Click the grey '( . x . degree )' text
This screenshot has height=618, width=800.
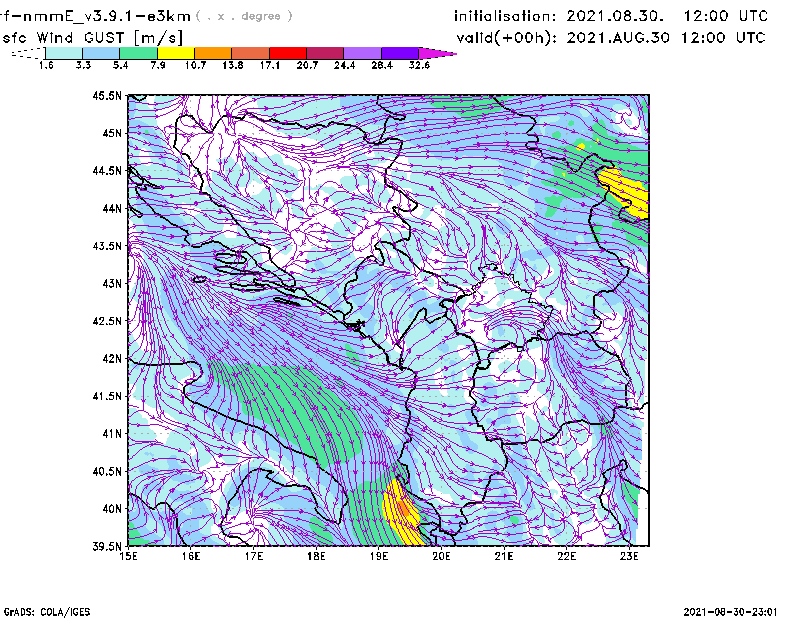[x=245, y=16]
